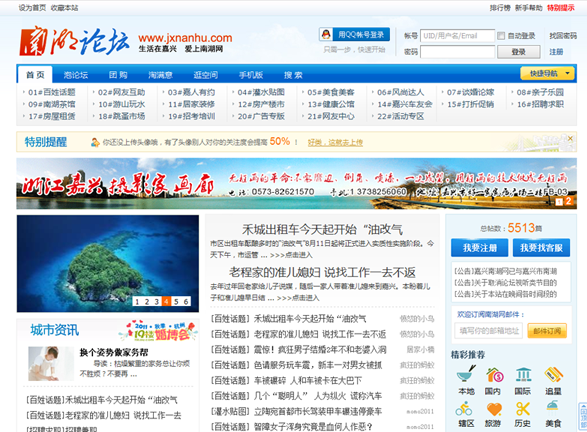
Task: Click the 邮件订阅 subscribe button
Action: (547, 331)
